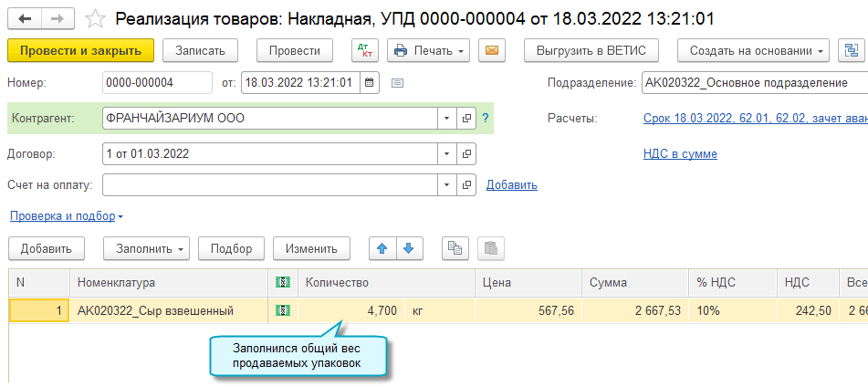This screenshot has width=868, height=387.
Task: Send document by email envelope icon
Action: pos(492,50)
